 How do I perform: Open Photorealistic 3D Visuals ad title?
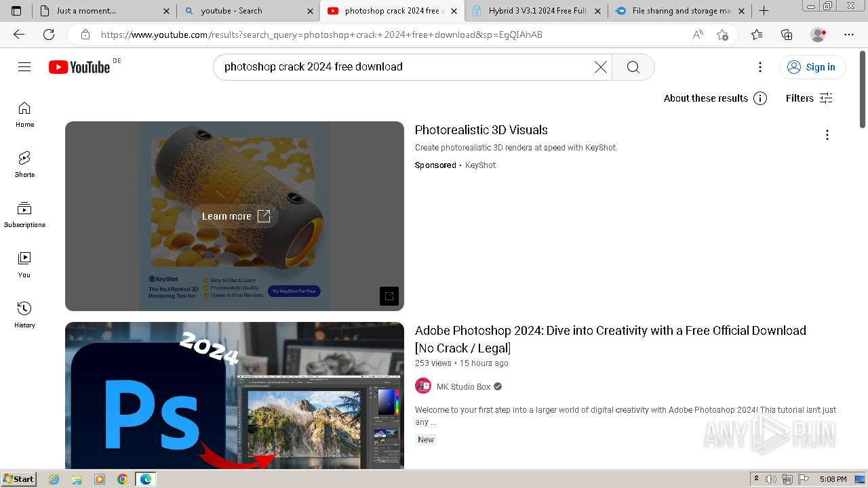click(481, 130)
